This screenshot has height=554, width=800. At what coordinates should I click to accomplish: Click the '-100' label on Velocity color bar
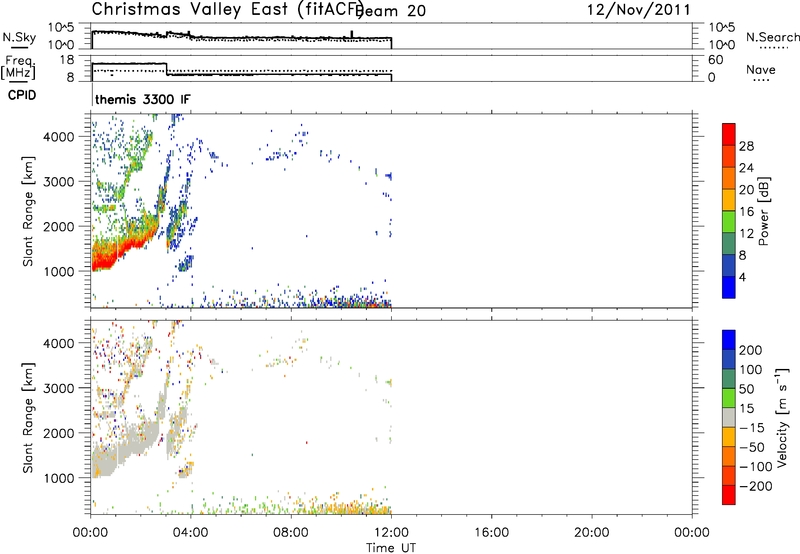point(756,466)
